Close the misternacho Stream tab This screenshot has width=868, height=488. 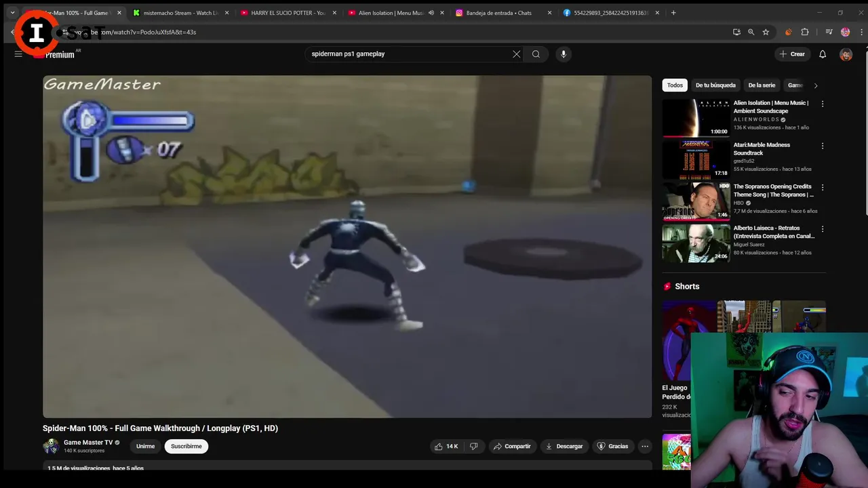pyautogui.click(x=226, y=13)
